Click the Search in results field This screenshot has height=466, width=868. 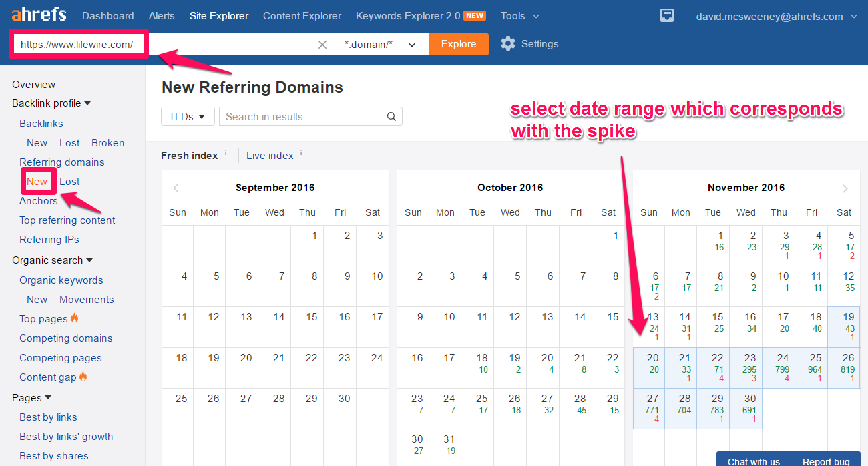point(300,116)
